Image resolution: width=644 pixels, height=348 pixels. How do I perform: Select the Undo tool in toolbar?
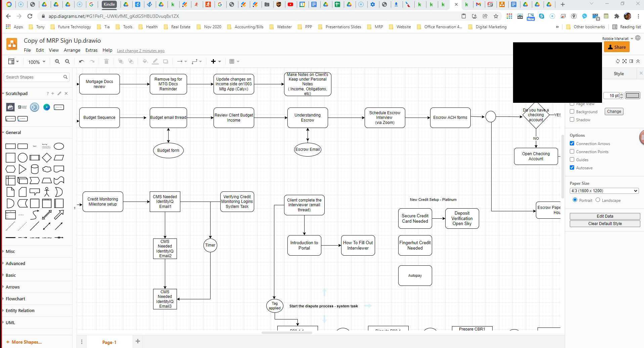click(x=81, y=61)
